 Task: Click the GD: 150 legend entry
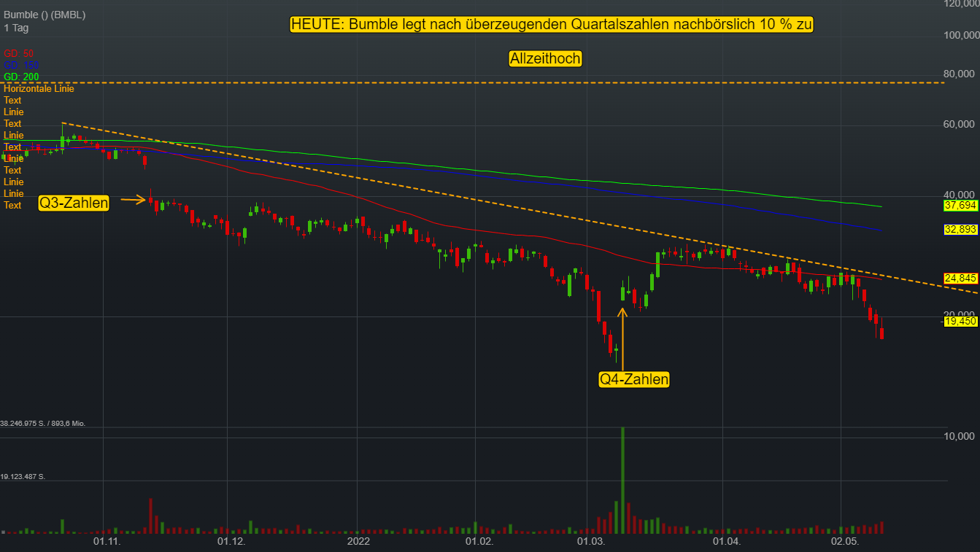click(x=21, y=65)
